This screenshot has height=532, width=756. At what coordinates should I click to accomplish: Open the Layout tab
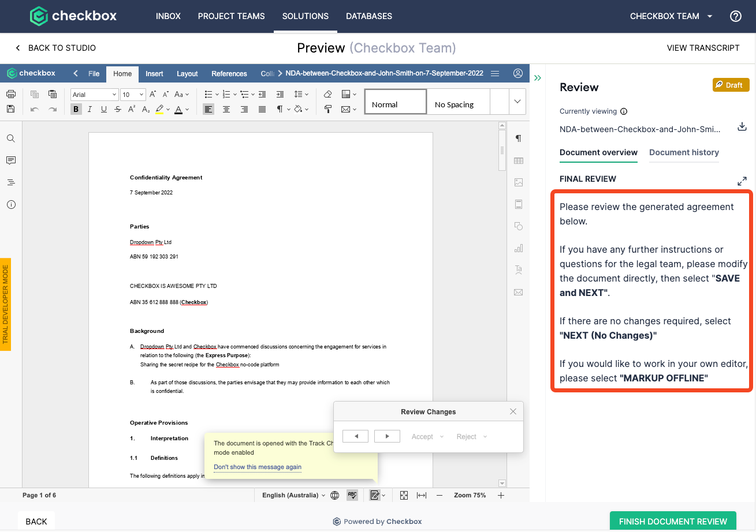pos(187,74)
